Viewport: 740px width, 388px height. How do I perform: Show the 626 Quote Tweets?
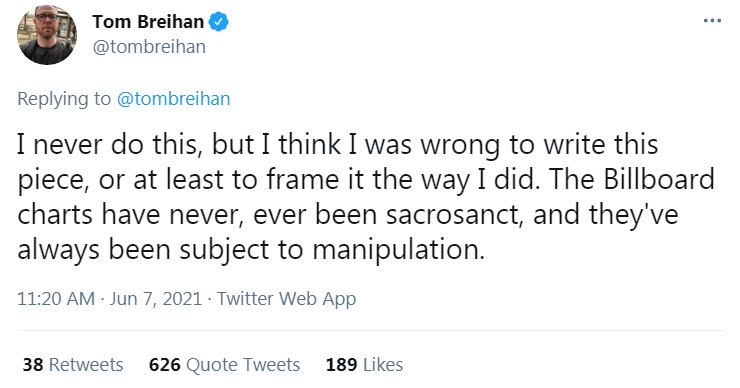pos(224,365)
